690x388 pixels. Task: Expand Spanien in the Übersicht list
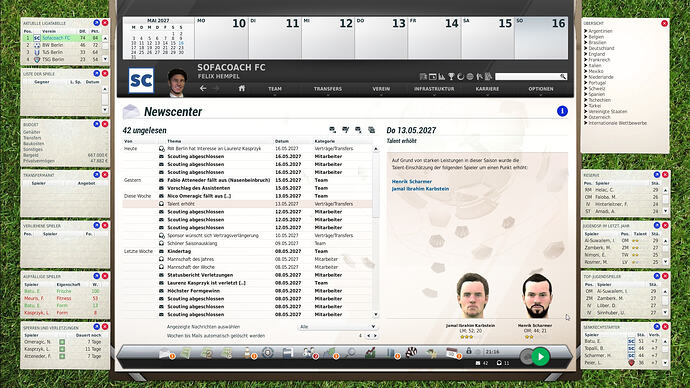pos(586,94)
